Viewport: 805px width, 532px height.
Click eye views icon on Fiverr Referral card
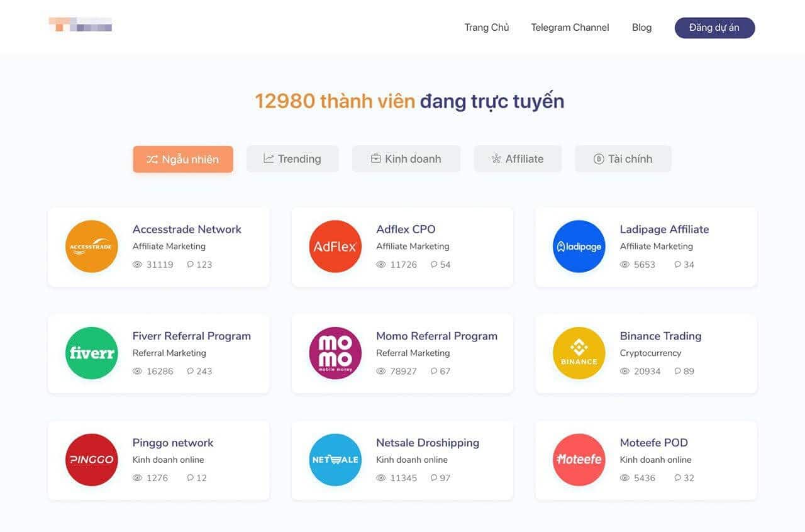pos(138,372)
